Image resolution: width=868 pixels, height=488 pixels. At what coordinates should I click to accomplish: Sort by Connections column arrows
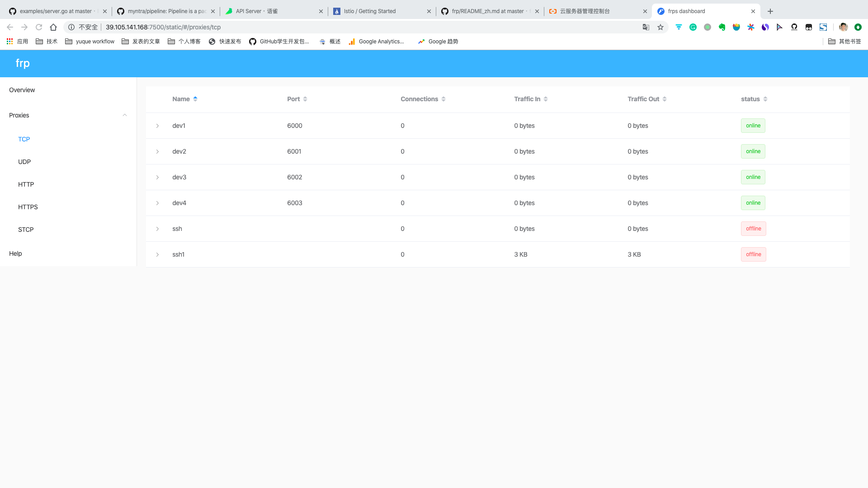443,99
